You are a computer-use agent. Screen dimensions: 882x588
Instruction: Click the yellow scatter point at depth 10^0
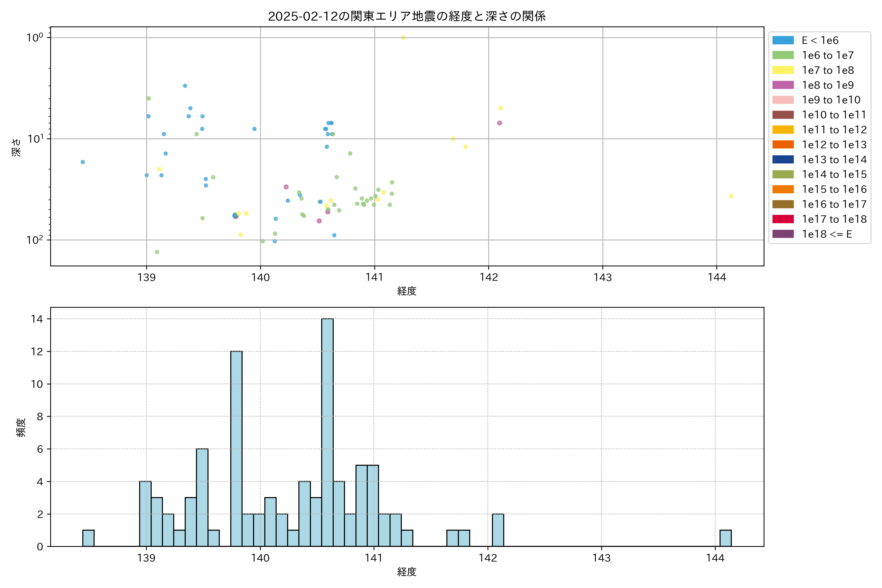403,37
